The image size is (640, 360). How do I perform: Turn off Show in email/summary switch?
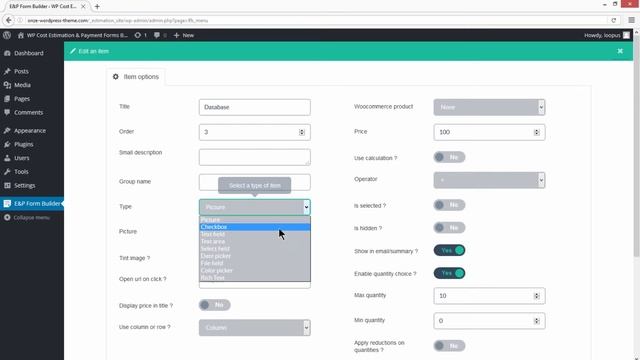(x=449, y=250)
